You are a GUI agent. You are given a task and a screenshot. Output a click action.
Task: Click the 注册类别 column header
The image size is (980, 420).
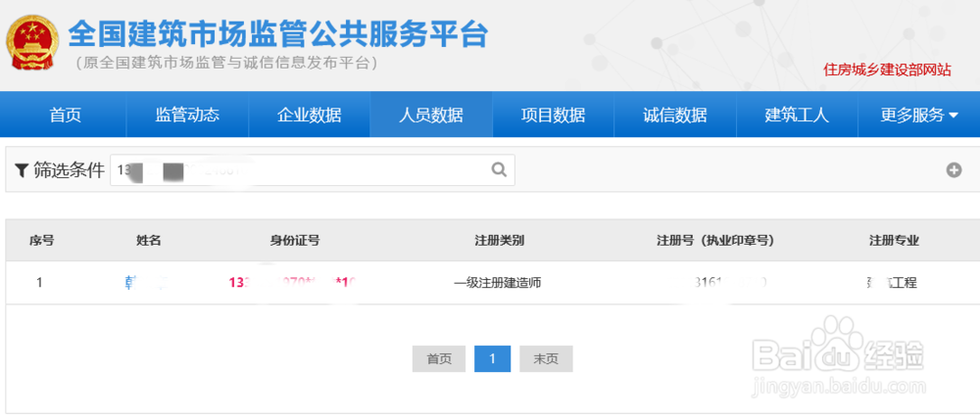pos(500,241)
